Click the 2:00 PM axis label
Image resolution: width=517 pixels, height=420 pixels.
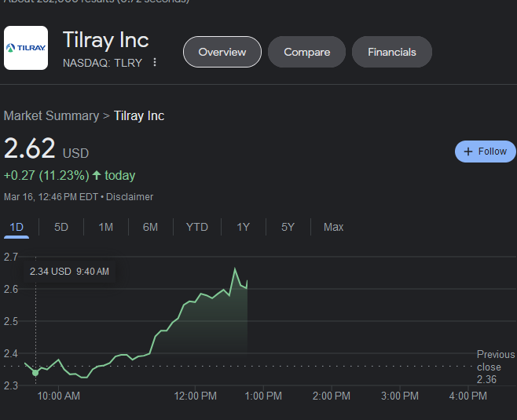click(x=332, y=396)
